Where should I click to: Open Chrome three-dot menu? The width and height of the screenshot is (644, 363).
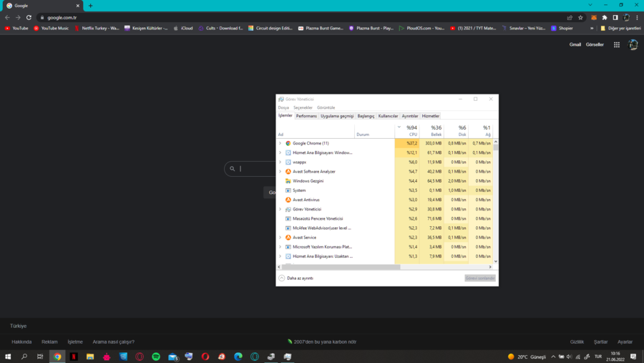tap(637, 18)
